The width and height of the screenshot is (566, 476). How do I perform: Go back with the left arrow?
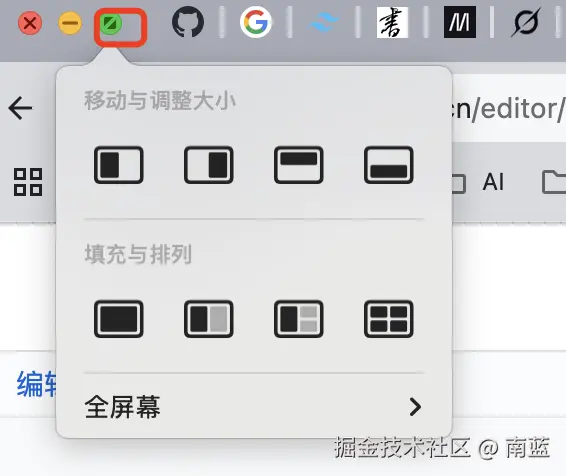click(x=21, y=108)
